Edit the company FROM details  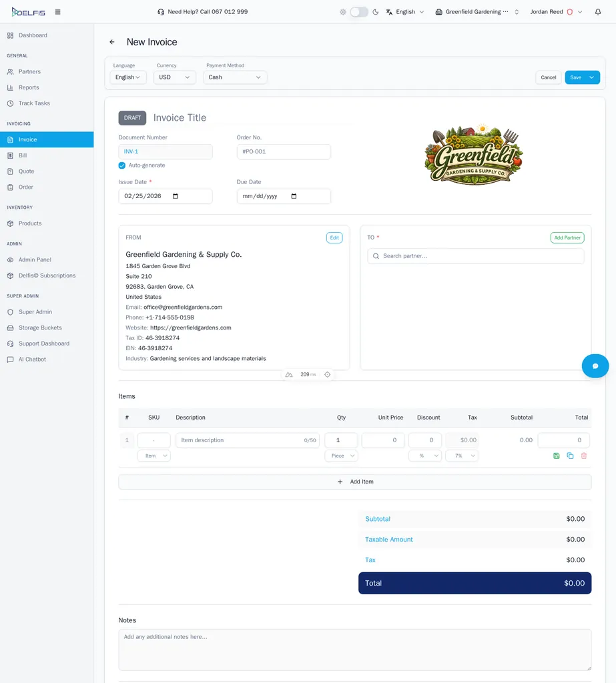[334, 237]
